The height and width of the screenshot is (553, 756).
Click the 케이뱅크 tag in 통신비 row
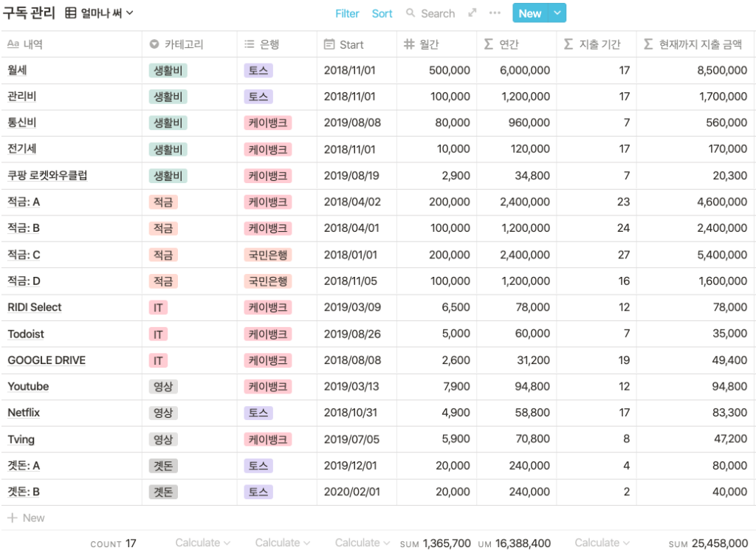pyautogui.click(x=267, y=123)
